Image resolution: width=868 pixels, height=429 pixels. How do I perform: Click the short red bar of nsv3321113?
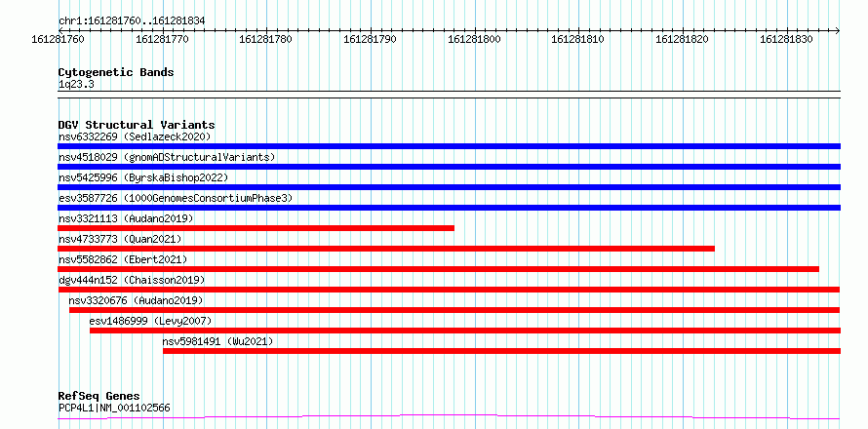[256, 228]
